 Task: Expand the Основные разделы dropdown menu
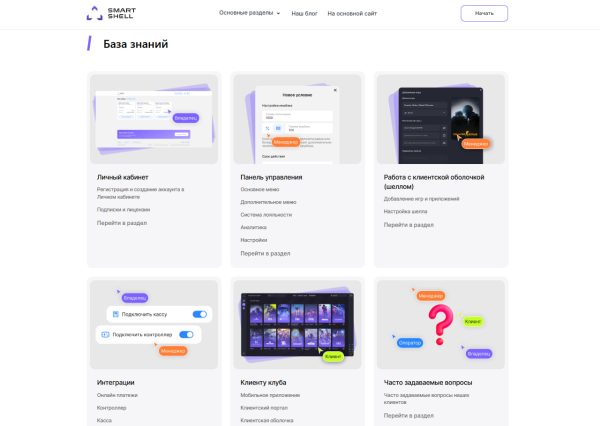pos(249,13)
